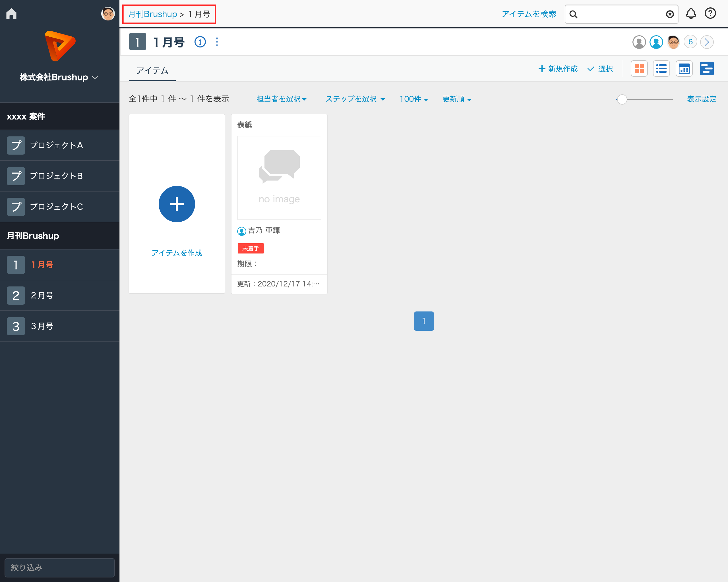Image resolution: width=728 pixels, height=582 pixels.
Task: Clear the search field with the X icon
Action: click(670, 14)
